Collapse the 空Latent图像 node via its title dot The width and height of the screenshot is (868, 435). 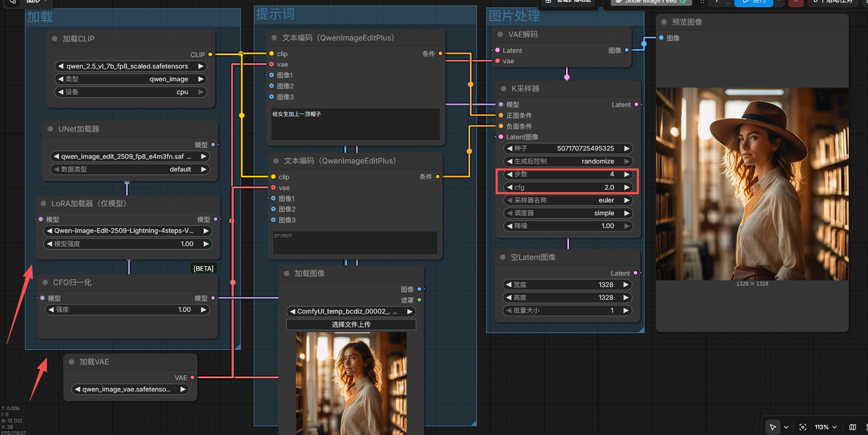pyautogui.click(x=503, y=257)
